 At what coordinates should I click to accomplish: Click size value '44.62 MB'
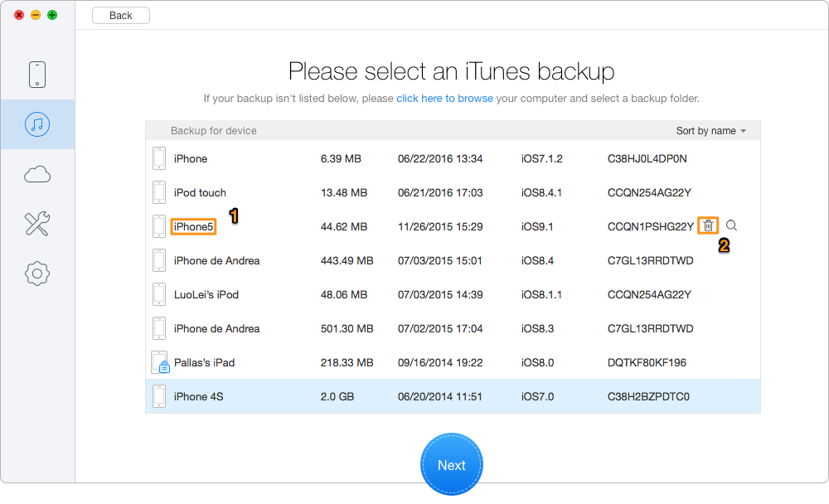point(344,226)
